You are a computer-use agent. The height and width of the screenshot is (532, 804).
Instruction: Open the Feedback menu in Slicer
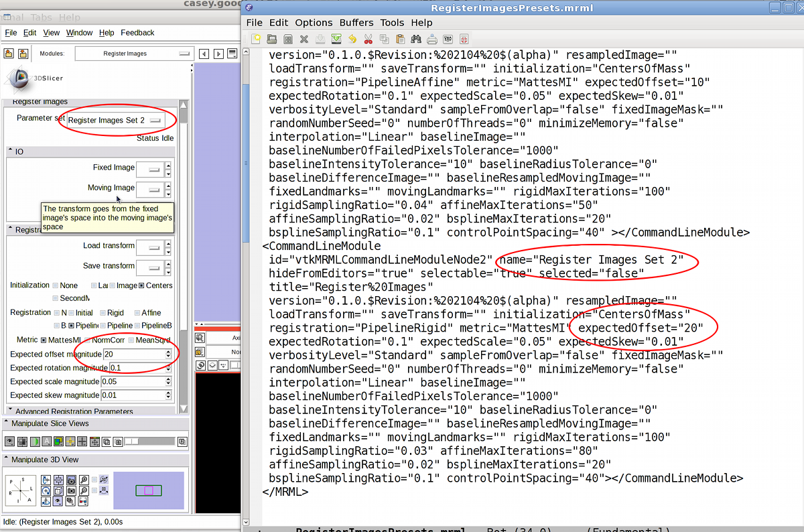click(137, 33)
